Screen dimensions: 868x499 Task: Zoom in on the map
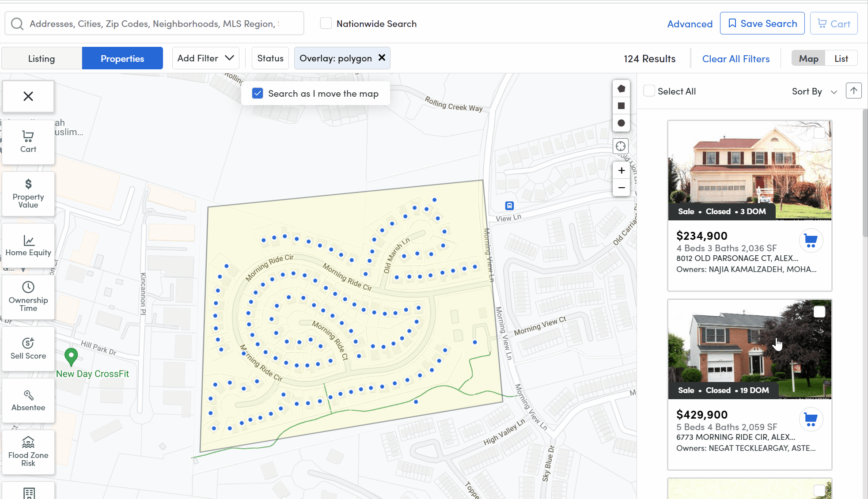(x=621, y=170)
